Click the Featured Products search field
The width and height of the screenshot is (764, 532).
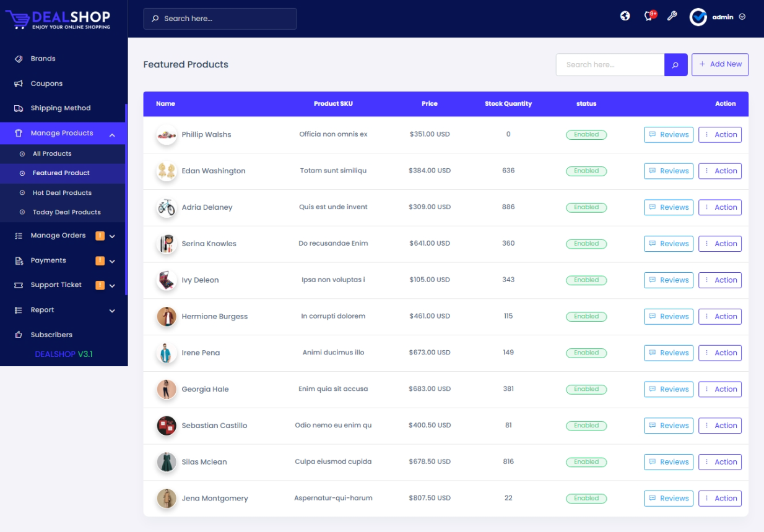[x=610, y=65]
